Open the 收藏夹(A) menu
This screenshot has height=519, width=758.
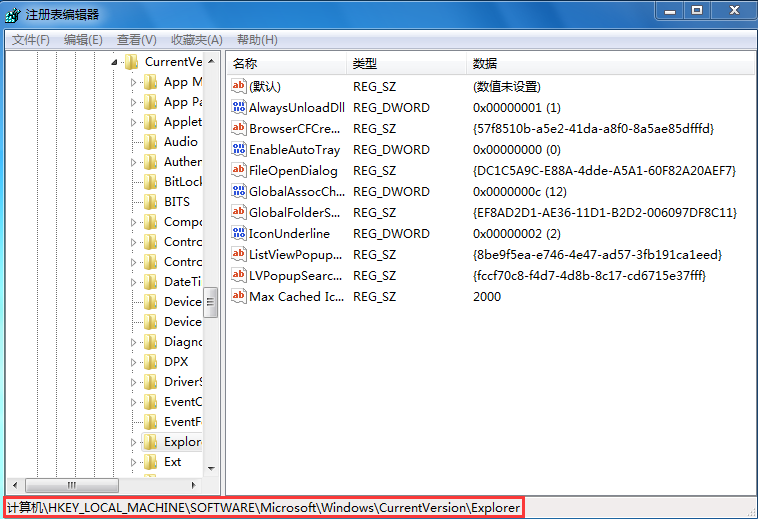point(196,40)
